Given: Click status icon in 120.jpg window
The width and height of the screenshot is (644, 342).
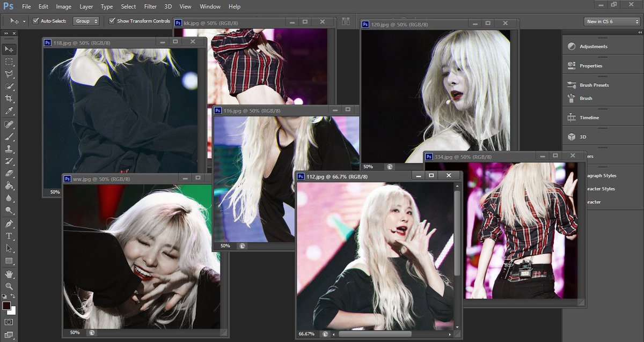Looking at the screenshot, I should (390, 167).
